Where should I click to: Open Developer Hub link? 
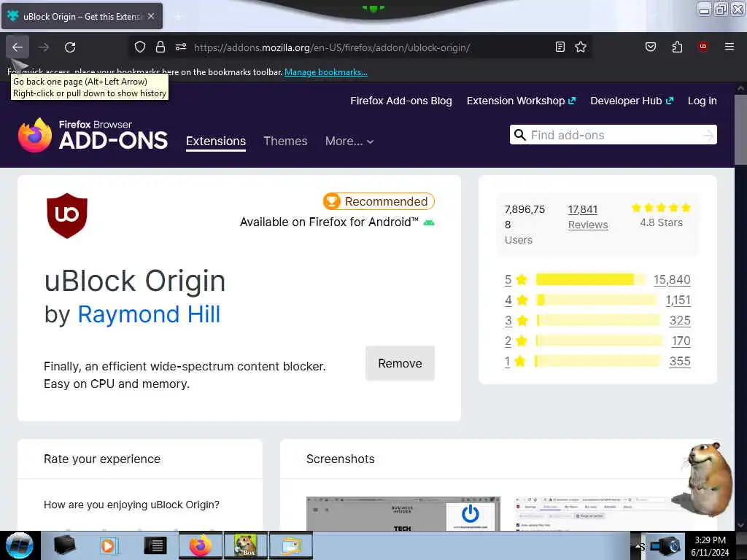pos(632,101)
